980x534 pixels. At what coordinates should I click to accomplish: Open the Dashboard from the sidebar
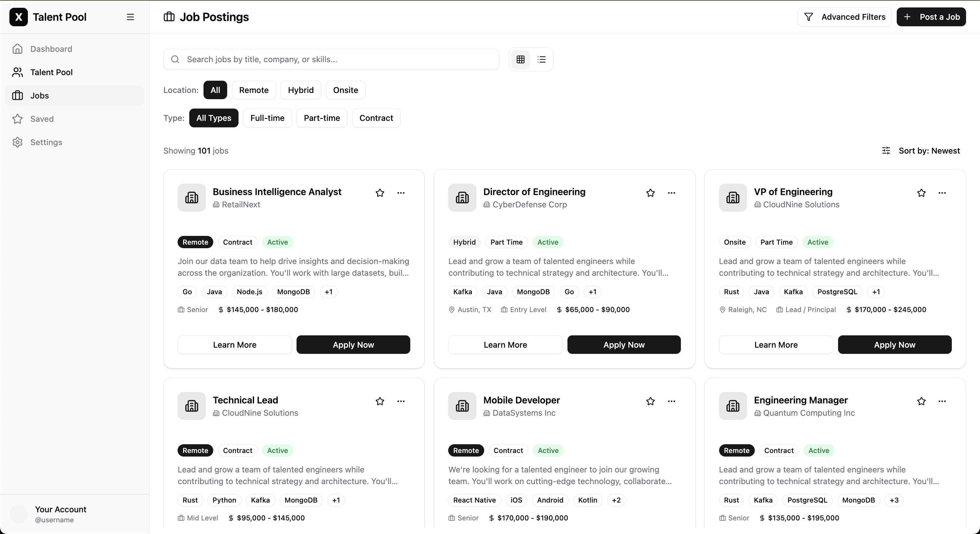click(51, 49)
